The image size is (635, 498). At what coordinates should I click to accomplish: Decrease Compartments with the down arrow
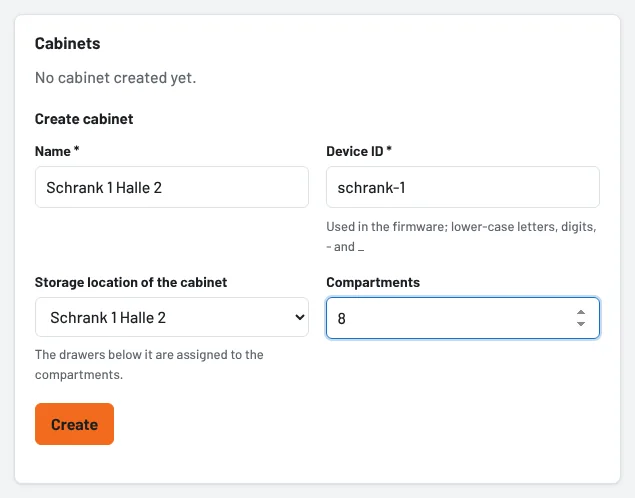581,323
